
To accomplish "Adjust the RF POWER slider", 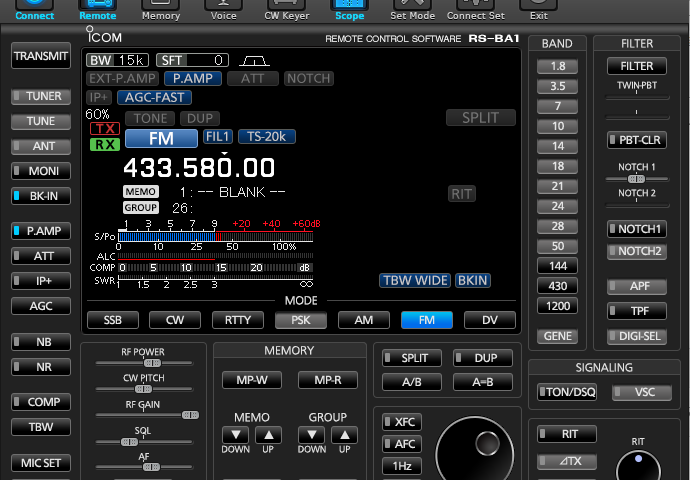I will [x=144, y=363].
